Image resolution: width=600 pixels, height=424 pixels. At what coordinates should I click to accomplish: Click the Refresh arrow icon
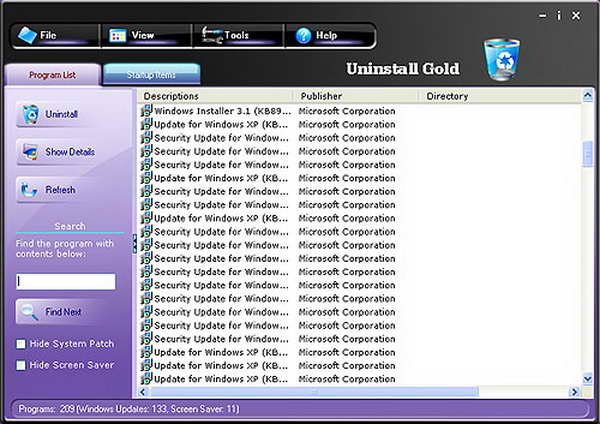tap(29, 190)
